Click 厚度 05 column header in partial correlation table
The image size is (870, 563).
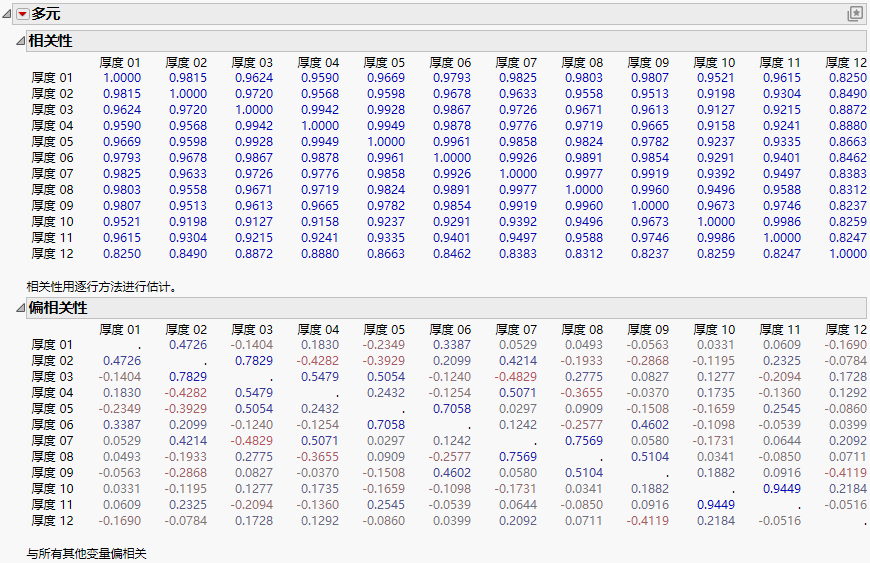[x=384, y=329]
